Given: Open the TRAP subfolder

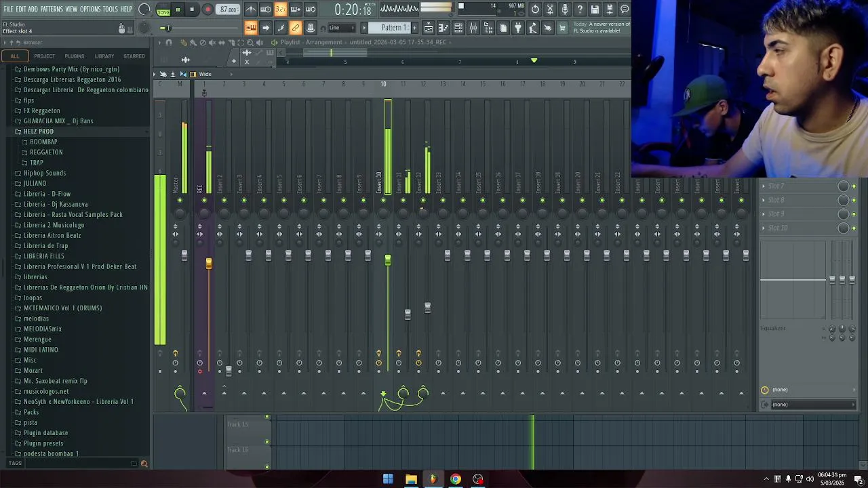Looking at the screenshot, I should [37, 163].
